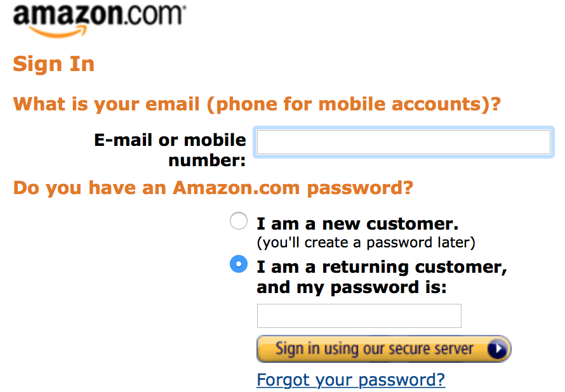565x392 pixels.
Task: Click the 'I am a new customer.' label text
Action: coord(357,223)
